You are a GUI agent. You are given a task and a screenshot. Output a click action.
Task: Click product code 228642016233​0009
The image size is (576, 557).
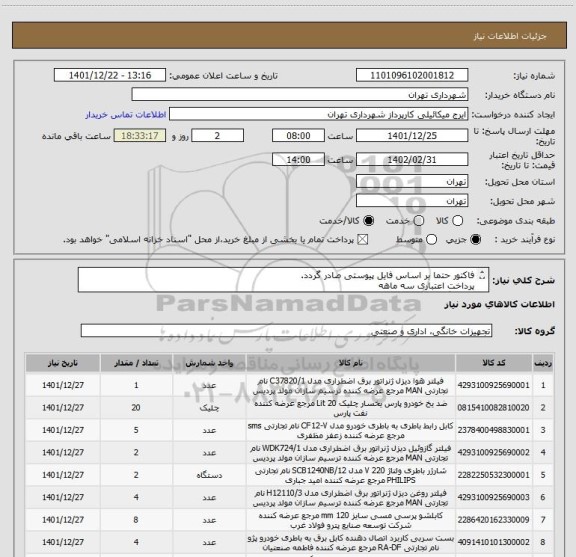click(x=493, y=520)
